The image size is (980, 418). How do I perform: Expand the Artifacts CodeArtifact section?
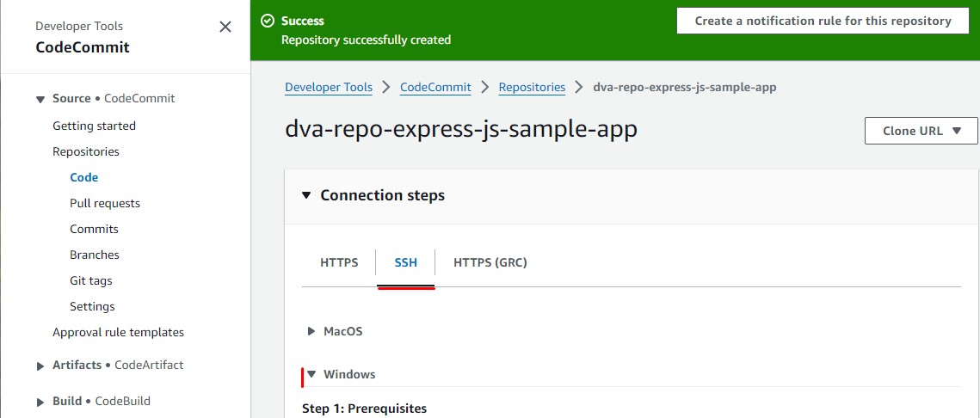tap(40, 366)
